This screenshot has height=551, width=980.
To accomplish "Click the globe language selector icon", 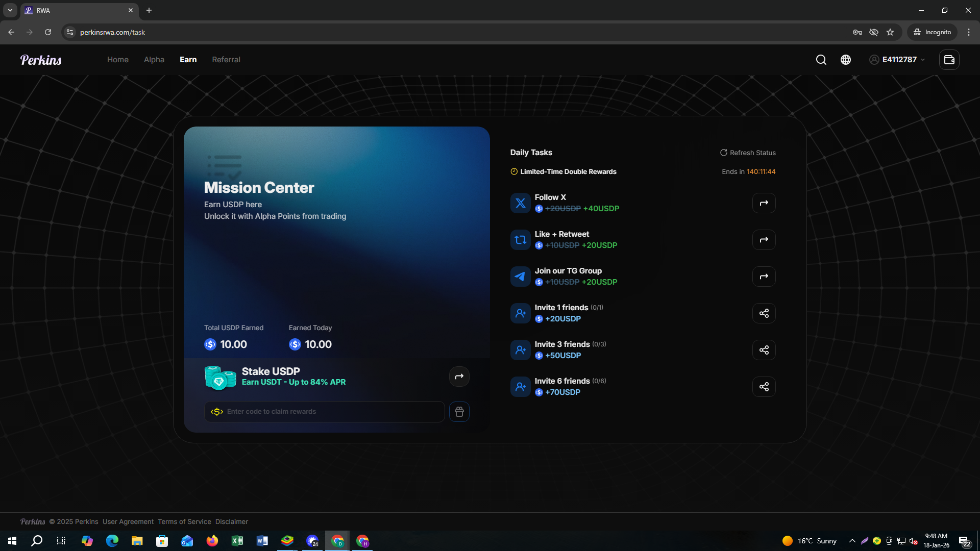I will coord(846,60).
